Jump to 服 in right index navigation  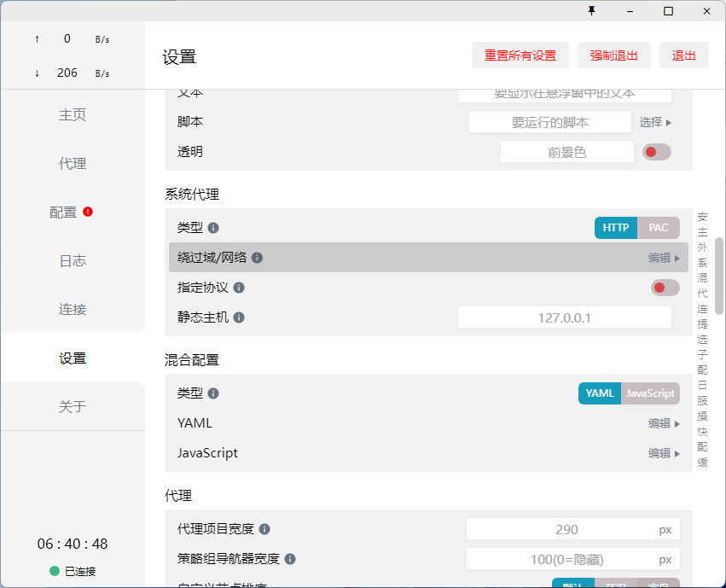tap(702, 400)
